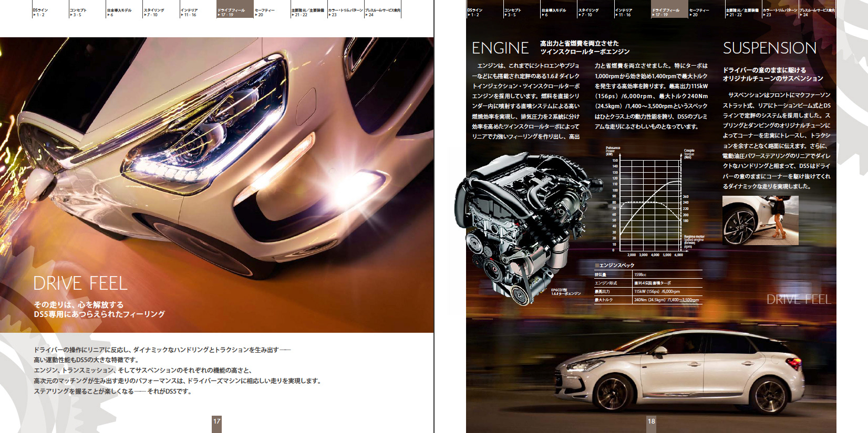Go to スタイリング 7-10 tab on page 17
Viewport: 868px width, 433px height.
coord(161,10)
